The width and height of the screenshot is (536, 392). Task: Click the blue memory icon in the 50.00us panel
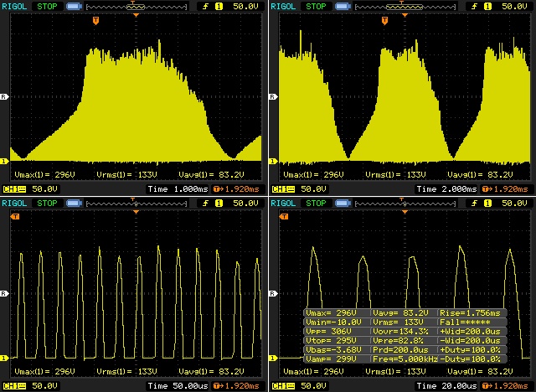74,204
